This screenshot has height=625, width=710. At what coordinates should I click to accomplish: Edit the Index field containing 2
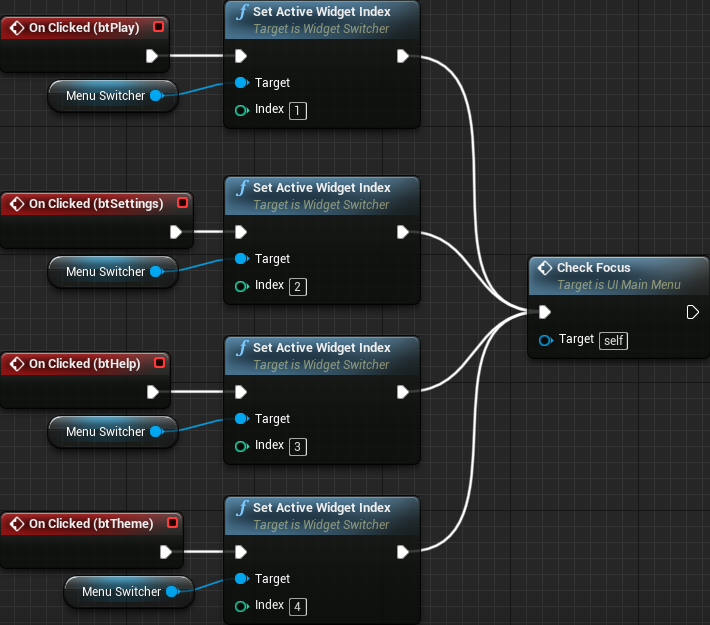[x=297, y=287]
